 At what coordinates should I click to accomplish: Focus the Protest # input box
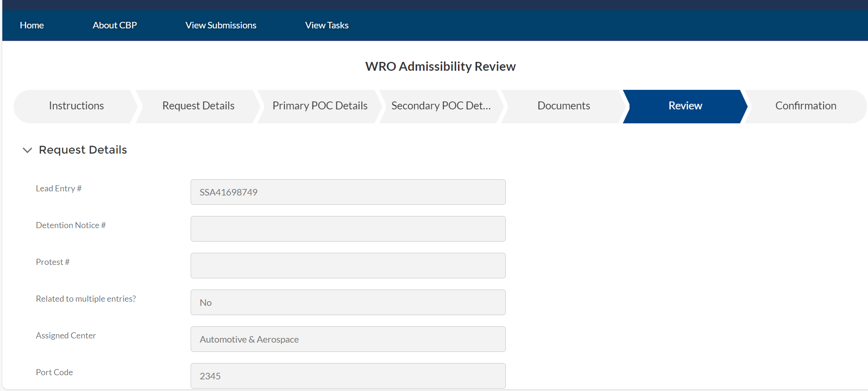coord(348,266)
